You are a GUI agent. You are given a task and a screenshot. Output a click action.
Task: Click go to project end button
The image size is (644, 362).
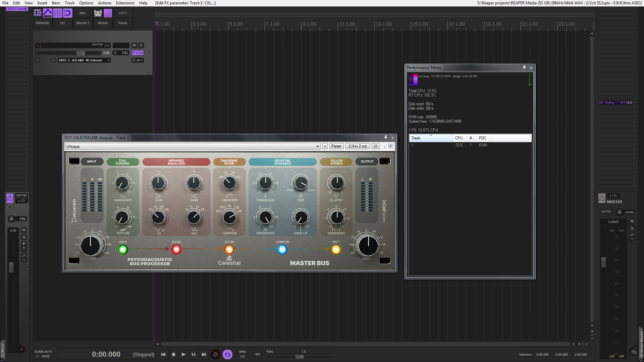click(204, 354)
